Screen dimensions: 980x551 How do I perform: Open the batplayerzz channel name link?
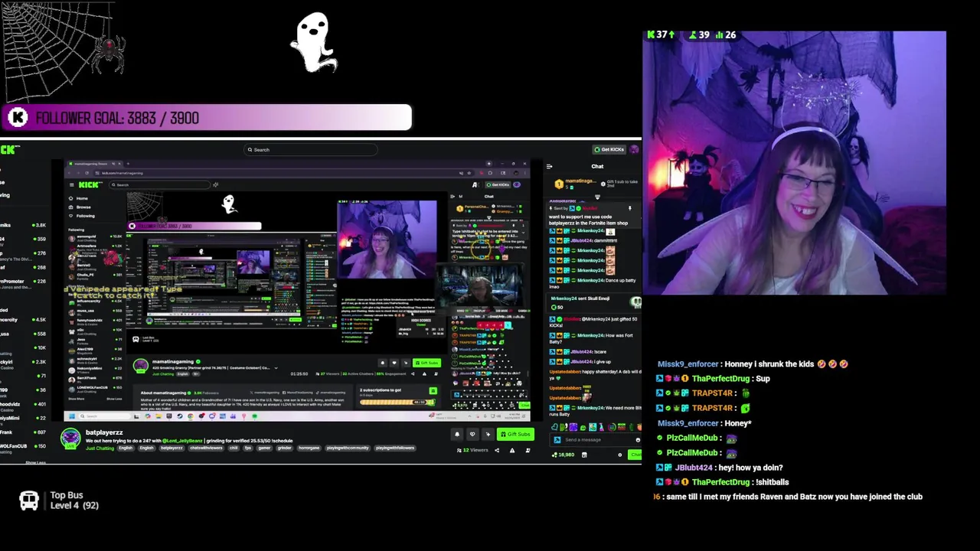tap(104, 432)
